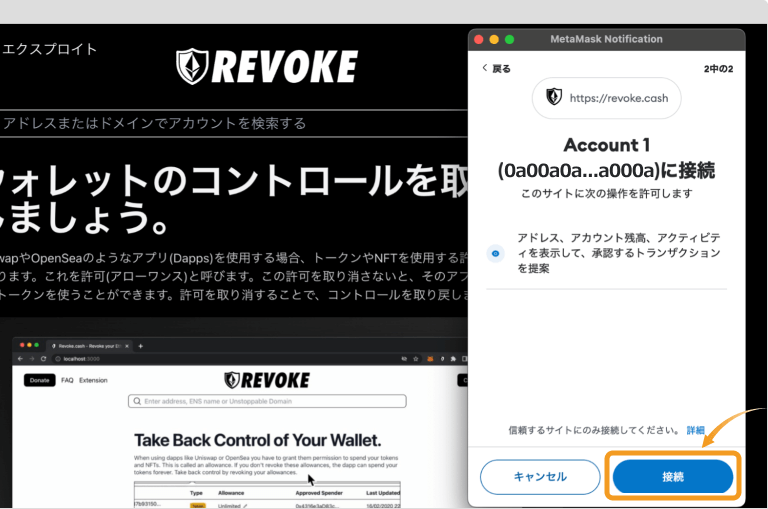The height and width of the screenshot is (509, 768).
Task: Click the search field in the preview image
Action: (267, 401)
